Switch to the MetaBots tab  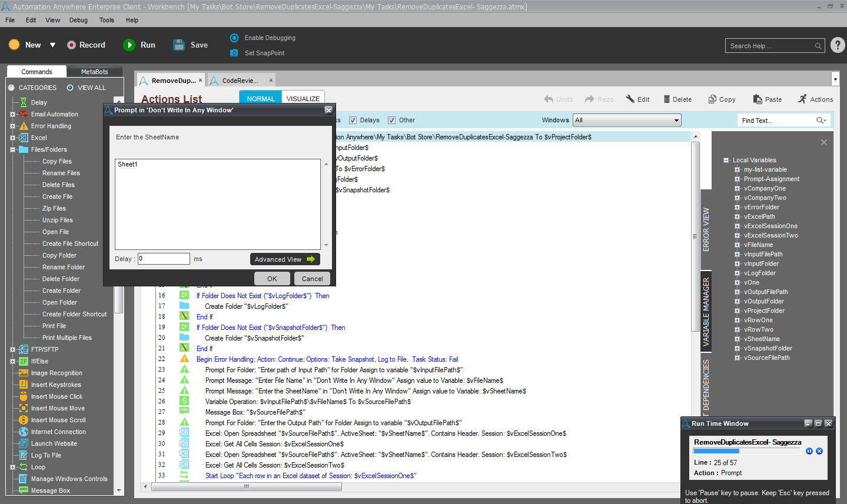[94, 72]
